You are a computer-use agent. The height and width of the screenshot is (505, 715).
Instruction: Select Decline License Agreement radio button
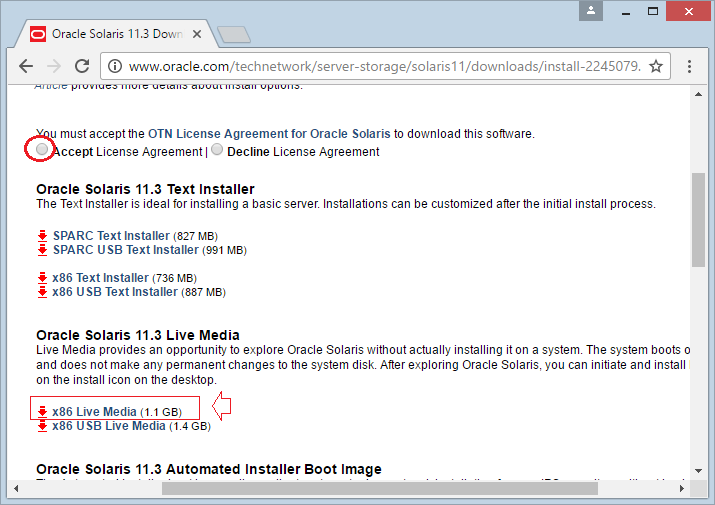tap(217, 149)
